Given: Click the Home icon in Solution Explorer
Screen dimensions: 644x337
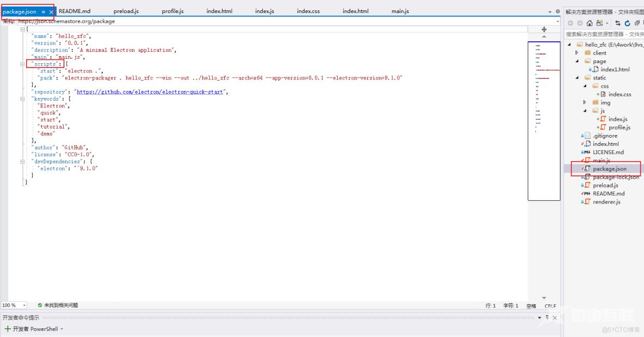Looking at the screenshot, I should click(589, 23).
